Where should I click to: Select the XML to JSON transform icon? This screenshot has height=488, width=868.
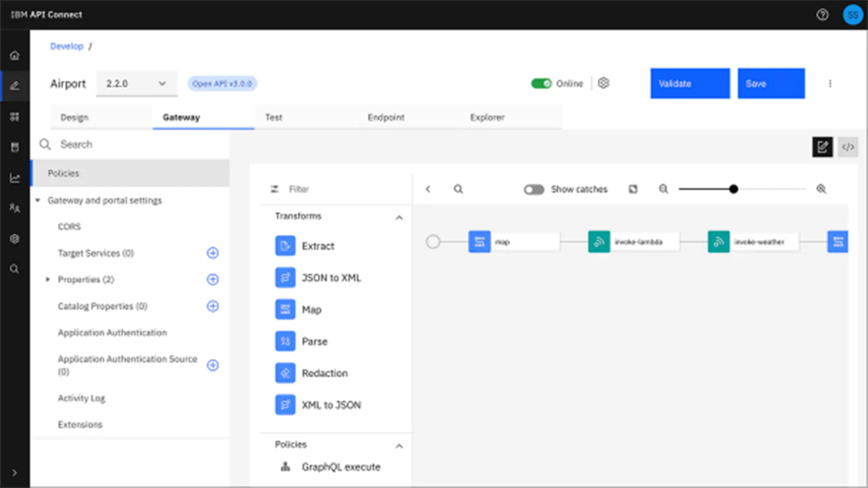click(x=285, y=405)
